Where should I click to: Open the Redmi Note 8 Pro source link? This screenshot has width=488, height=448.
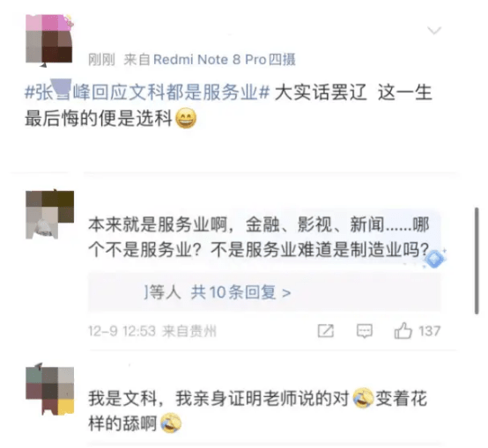pos(225,59)
